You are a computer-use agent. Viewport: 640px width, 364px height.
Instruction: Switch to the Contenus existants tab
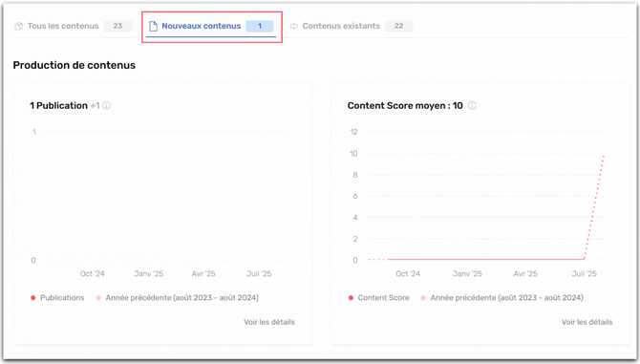[351, 26]
